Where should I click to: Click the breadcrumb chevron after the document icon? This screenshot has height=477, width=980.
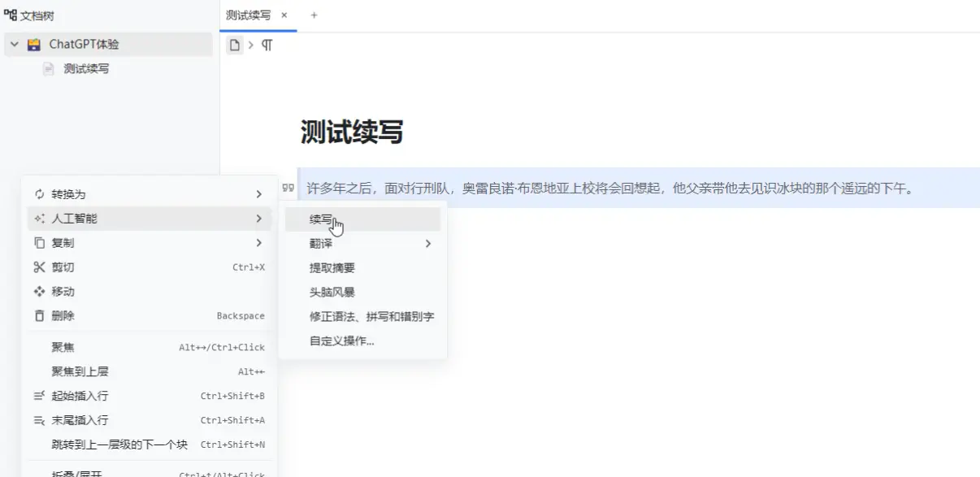click(249, 45)
